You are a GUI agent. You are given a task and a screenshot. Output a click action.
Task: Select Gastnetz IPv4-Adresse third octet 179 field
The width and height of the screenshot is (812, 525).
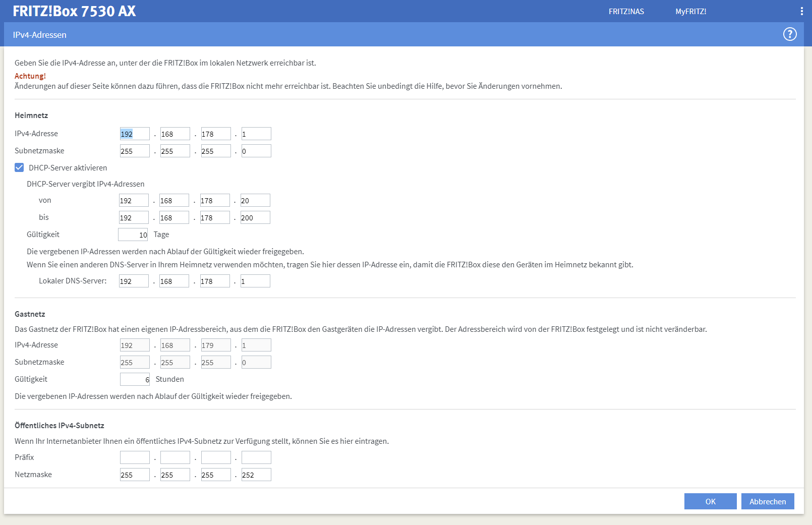coord(216,345)
